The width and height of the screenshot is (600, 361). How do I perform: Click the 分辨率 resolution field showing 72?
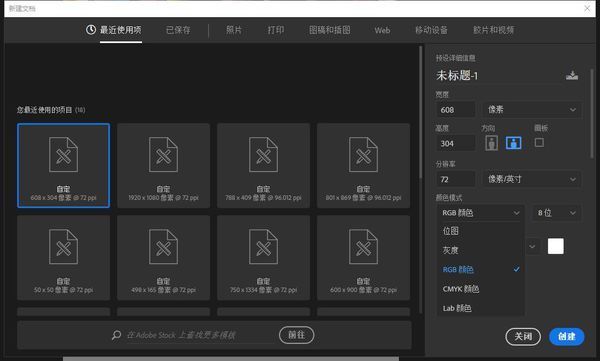coord(455,179)
